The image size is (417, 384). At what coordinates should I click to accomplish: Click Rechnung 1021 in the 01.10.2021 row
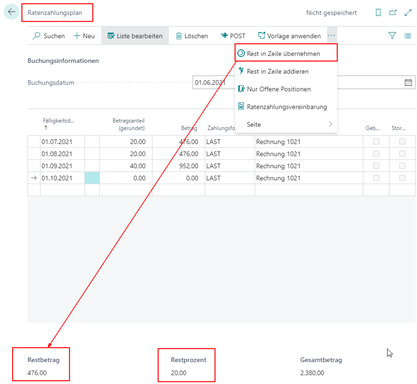coord(309,178)
